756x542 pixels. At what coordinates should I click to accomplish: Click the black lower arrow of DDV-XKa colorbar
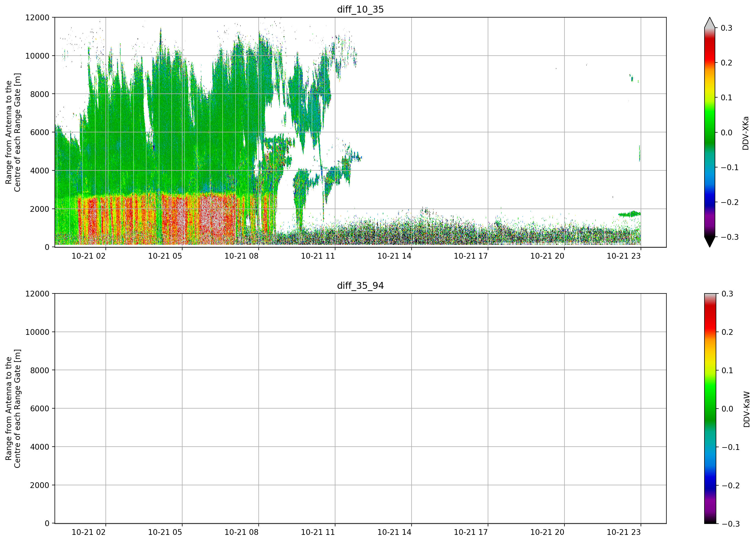[710, 242]
